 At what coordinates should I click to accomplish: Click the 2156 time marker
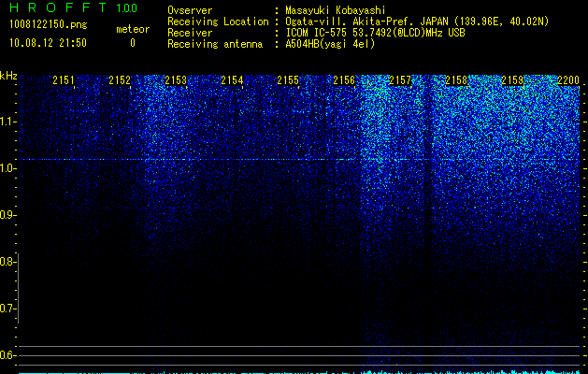click(344, 80)
